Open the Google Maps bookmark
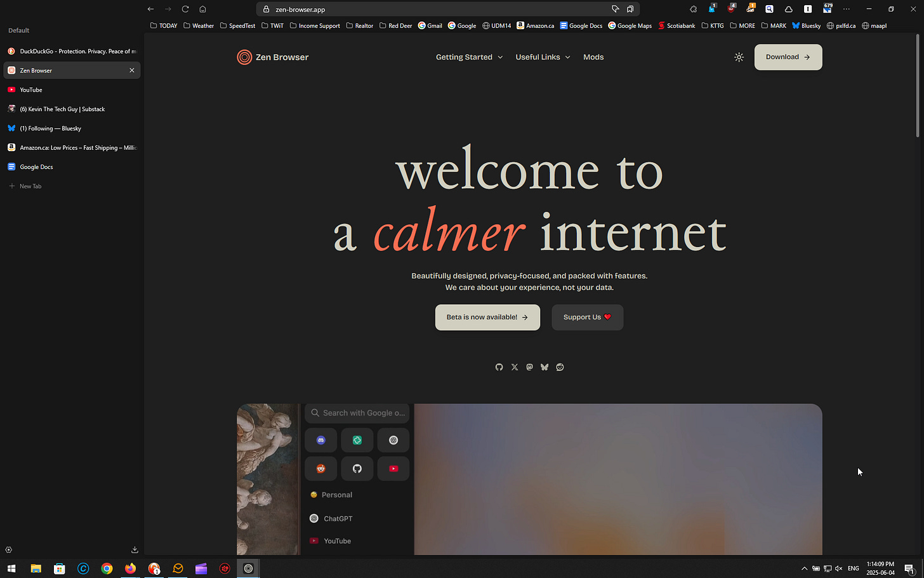Image resolution: width=924 pixels, height=578 pixels. tap(630, 26)
